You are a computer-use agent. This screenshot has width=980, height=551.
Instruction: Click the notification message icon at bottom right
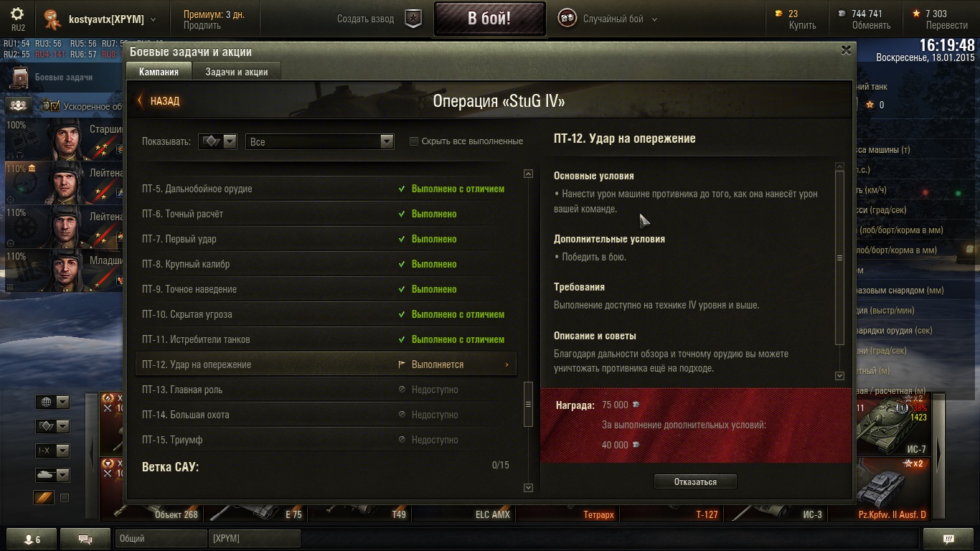948,539
